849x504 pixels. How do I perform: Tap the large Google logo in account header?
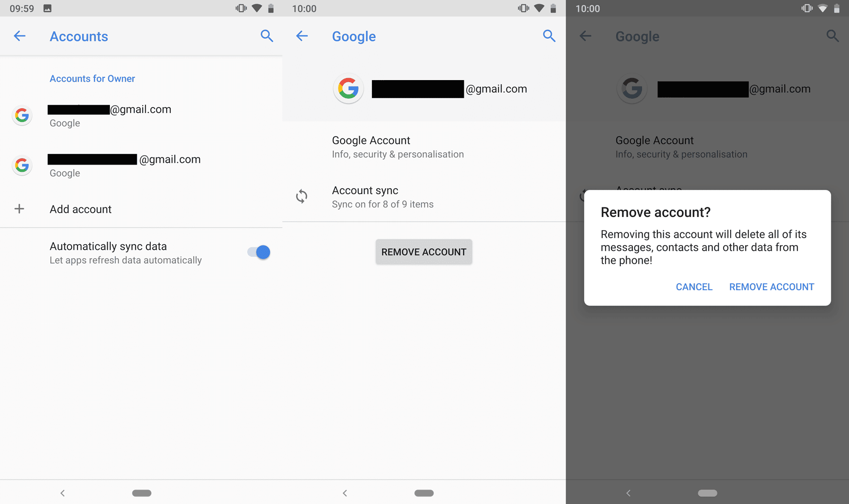tap(349, 89)
